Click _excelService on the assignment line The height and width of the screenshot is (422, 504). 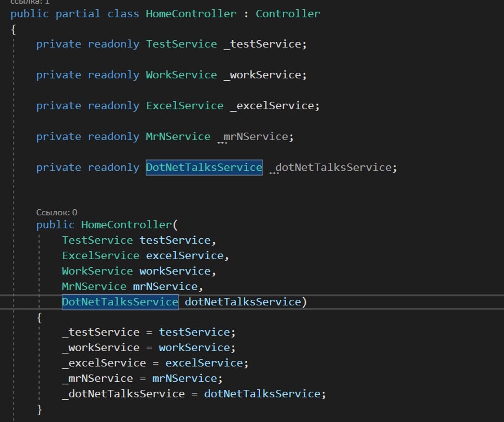tap(104, 363)
